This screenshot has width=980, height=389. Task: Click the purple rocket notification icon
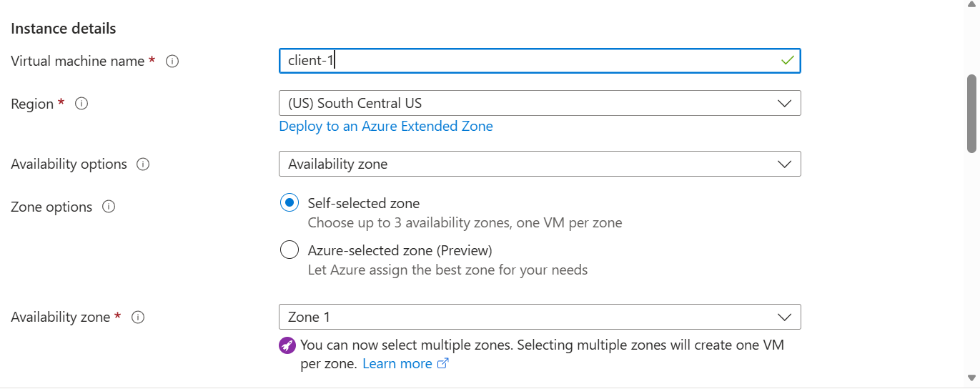tap(287, 345)
